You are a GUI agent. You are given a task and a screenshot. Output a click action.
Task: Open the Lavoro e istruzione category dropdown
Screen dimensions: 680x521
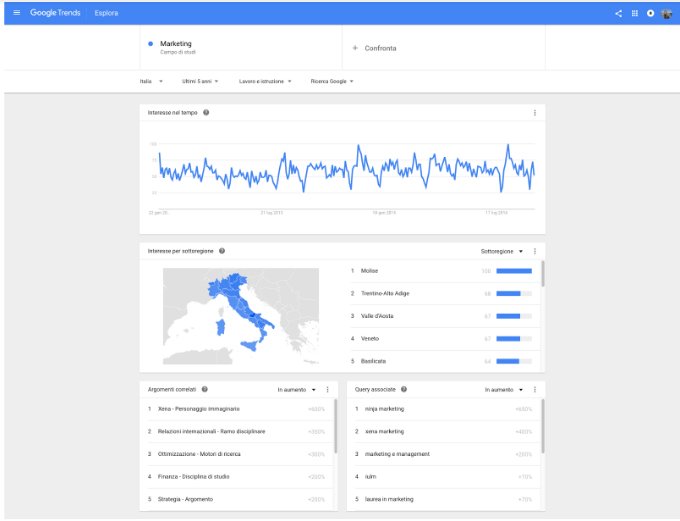265,81
